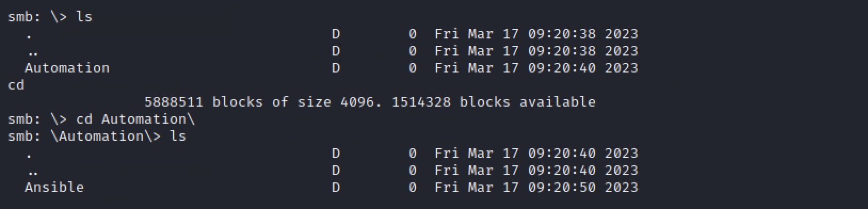
Task: Click the D attribute on the Automation row
Action: tap(336, 68)
